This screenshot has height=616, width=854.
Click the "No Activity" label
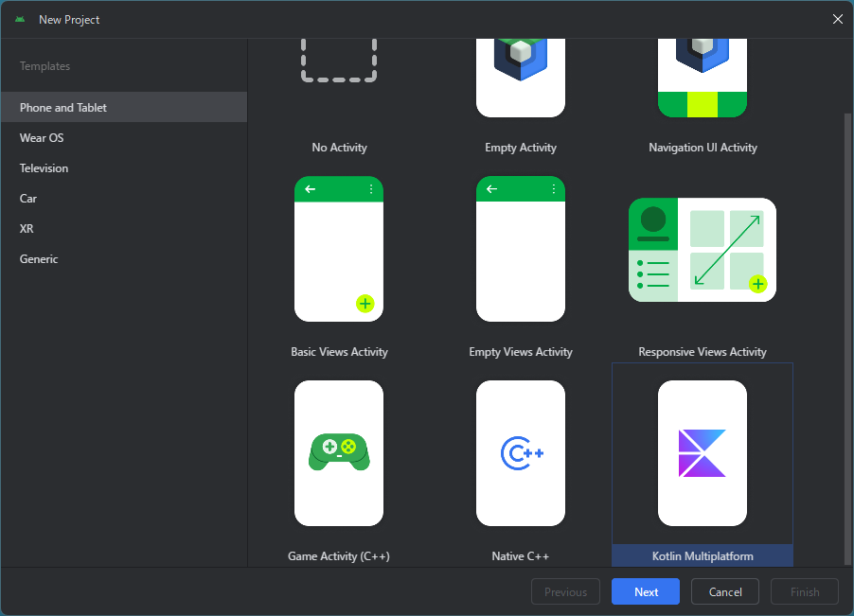click(x=339, y=148)
